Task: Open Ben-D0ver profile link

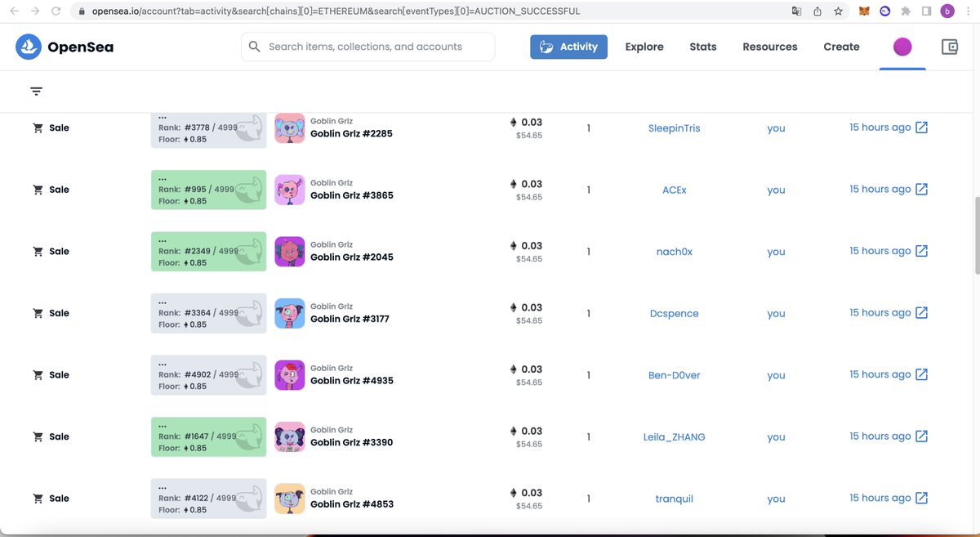Action: pos(675,375)
